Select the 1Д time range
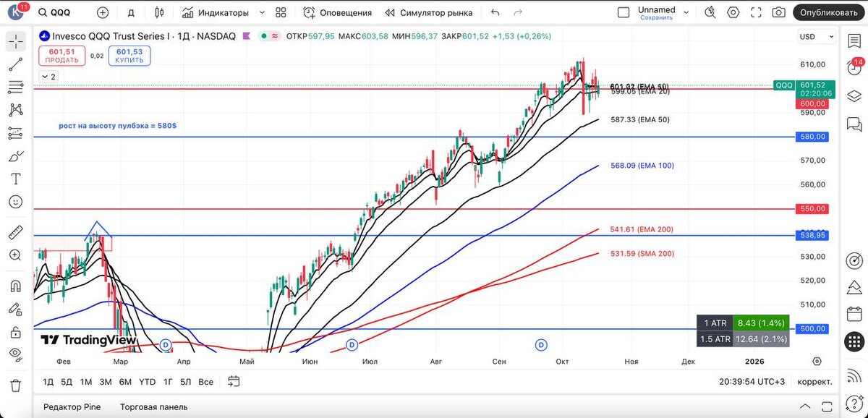This screenshot has height=418, width=868. pos(48,381)
